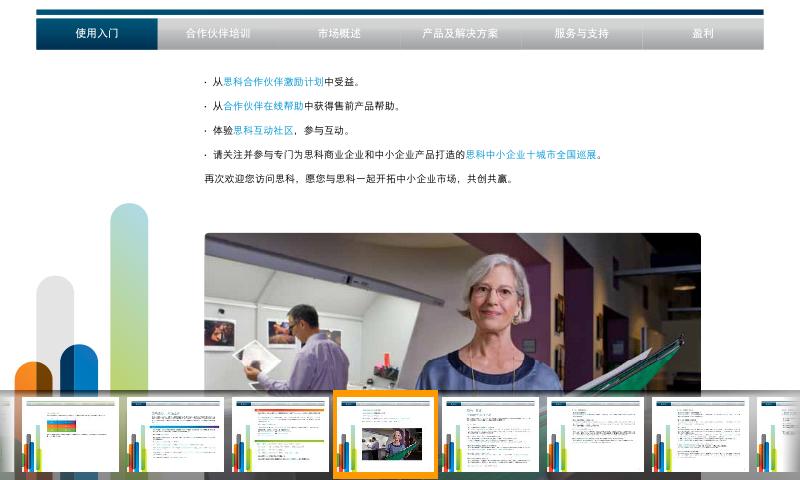Choose the thumbnail with orange and green bars

[280, 435]
